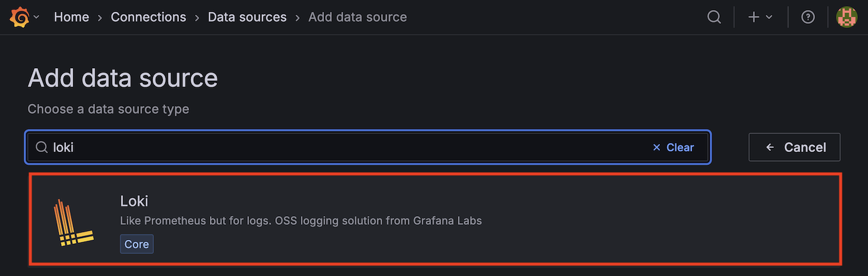Click the left arrow icon in Cancel
This screenshot has height=276, width=868.
[770, 147]
